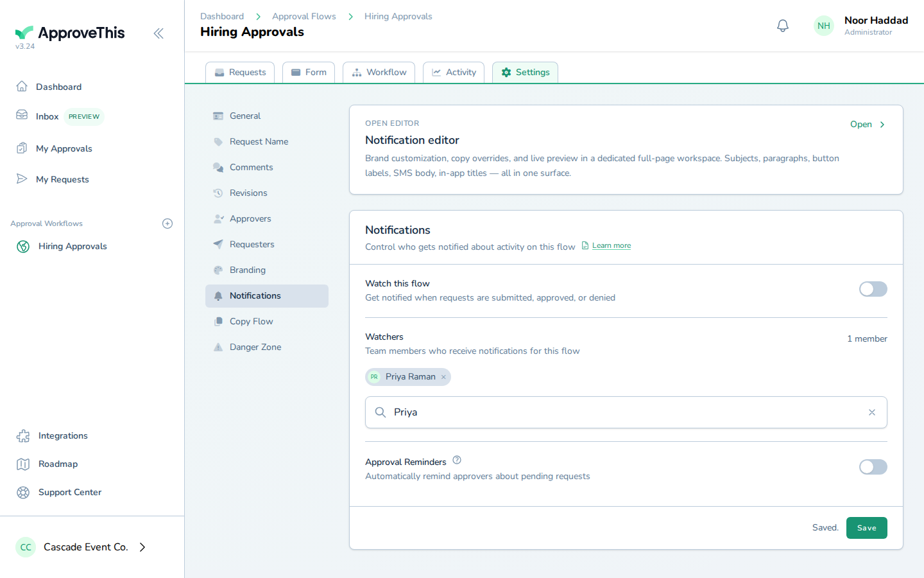Screen dimensions: 924x578
Task: Open the Notification editor
Action: pyautogui.click(x=868, y=125)
